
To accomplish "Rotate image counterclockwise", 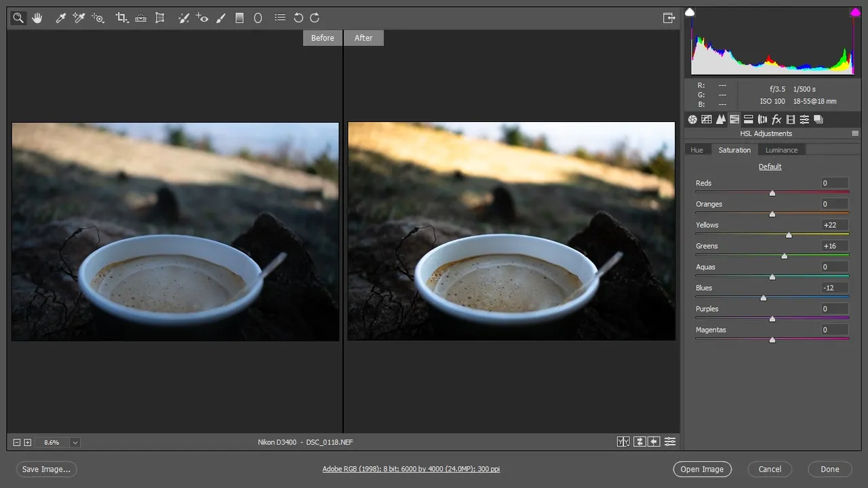I will point(298,18).
